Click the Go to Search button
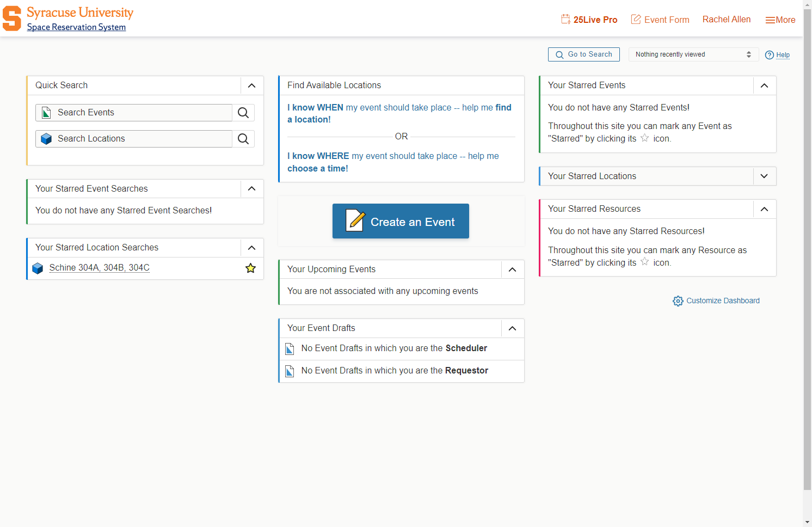Viewport: 812px width, 527px height. click(584, 54)
